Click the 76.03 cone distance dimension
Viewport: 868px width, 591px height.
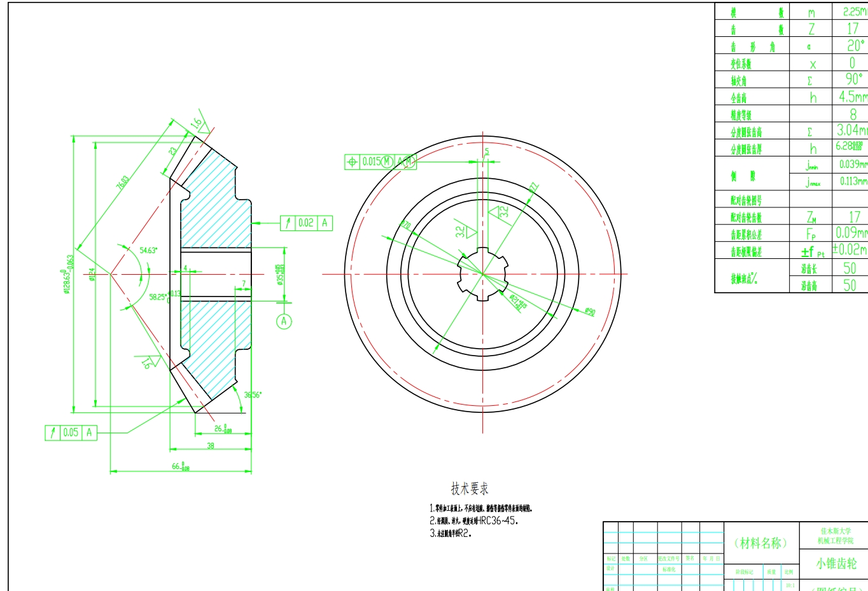click(x=122, y=183)
